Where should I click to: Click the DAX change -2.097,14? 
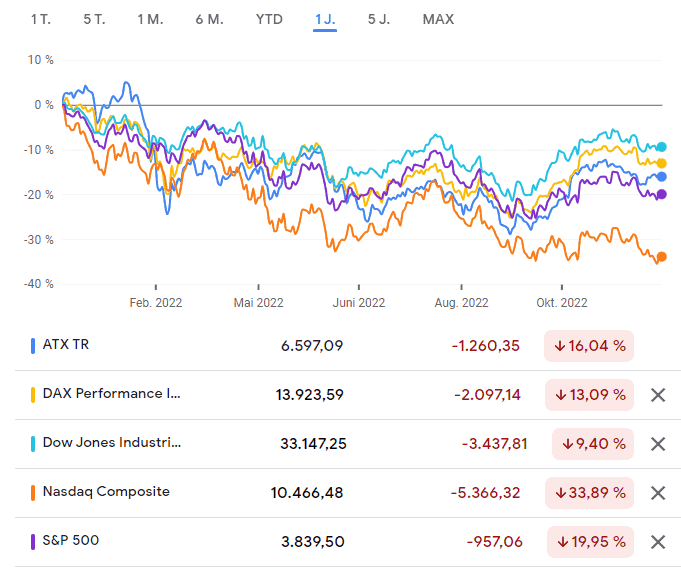(487, 395)
